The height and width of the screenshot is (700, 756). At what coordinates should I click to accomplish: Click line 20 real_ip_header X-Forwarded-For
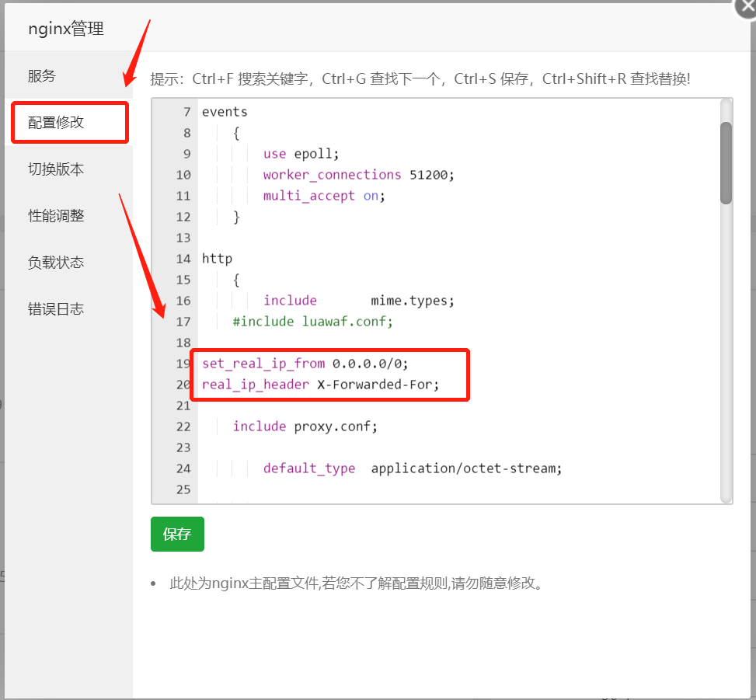[x=321, y=385]
